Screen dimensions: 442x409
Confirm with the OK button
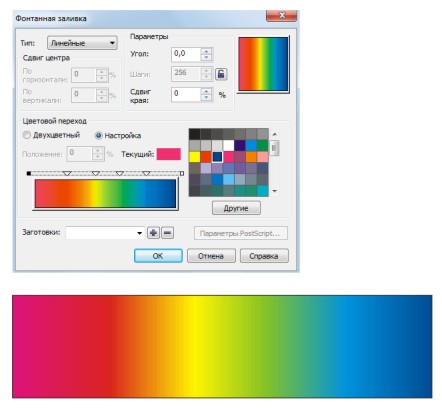click(x=158, y=256)
